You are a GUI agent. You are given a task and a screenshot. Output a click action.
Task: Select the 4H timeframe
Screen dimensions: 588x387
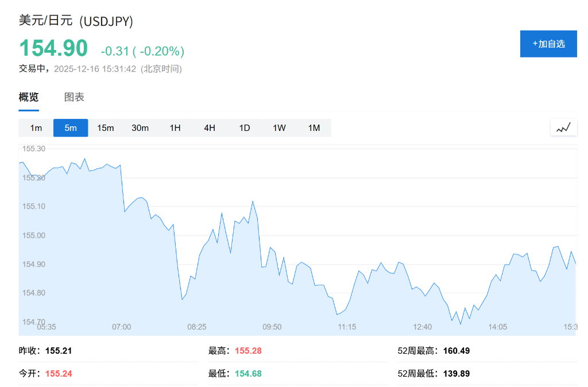209,127
